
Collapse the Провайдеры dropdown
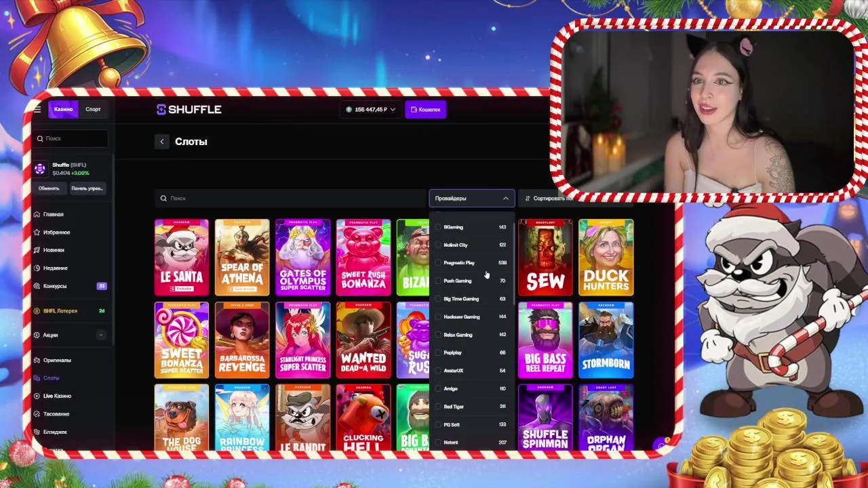tap(472, 198)
